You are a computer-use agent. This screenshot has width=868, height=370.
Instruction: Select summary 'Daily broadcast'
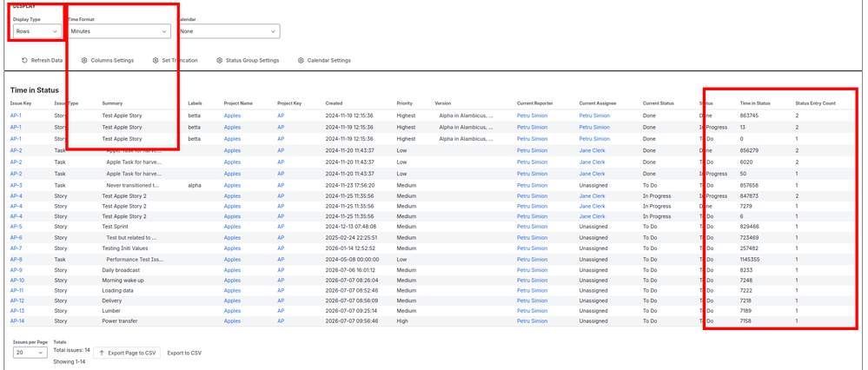[x=121, y=270]
